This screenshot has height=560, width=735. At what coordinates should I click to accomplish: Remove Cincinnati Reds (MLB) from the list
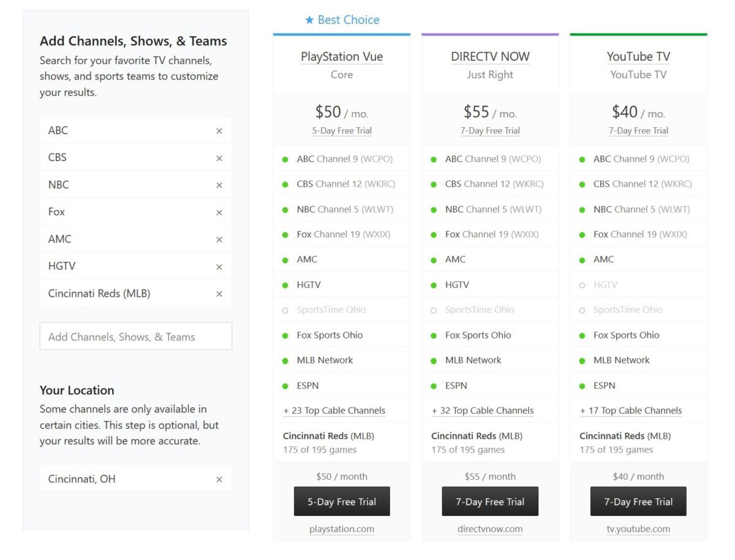(x=219, y=294)
